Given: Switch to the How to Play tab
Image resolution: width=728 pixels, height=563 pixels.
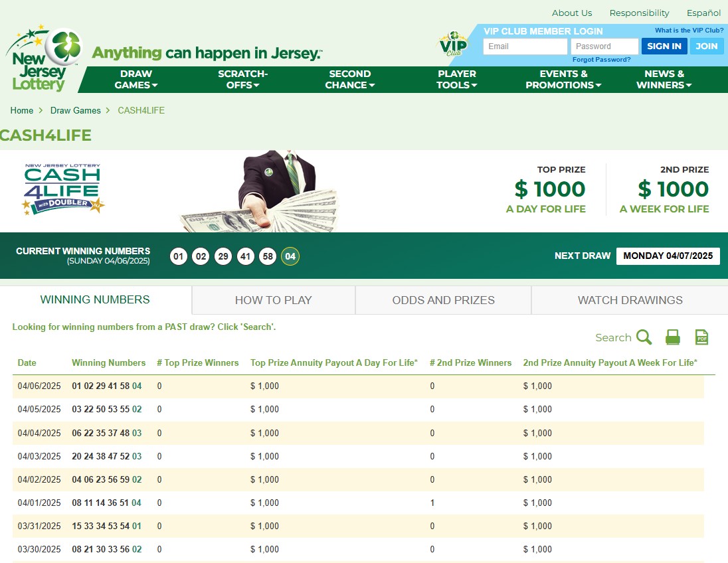Looking at the screenshot, I should (273, 300).
